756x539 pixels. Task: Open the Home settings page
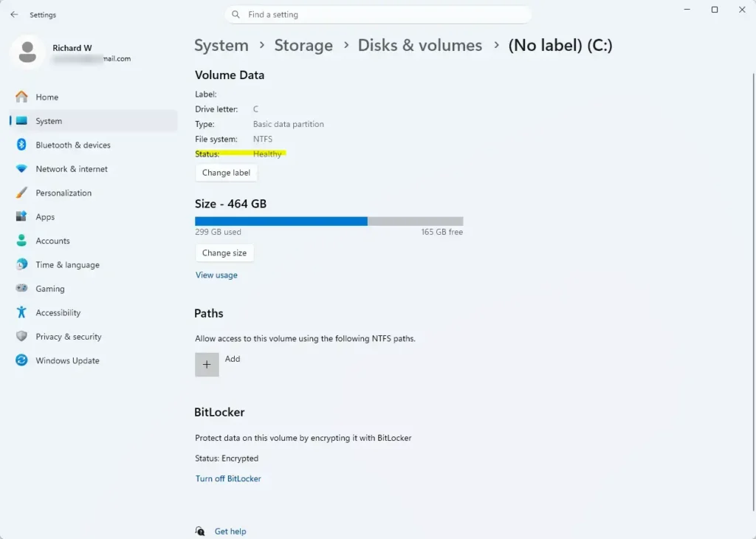click(x=94, y=97)
